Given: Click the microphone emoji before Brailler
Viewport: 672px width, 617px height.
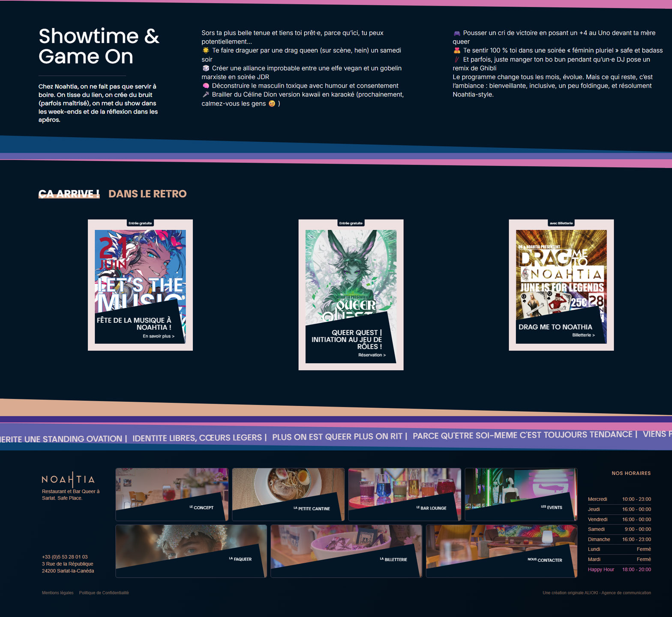Looking at the screenshot, I should point(206,94).
